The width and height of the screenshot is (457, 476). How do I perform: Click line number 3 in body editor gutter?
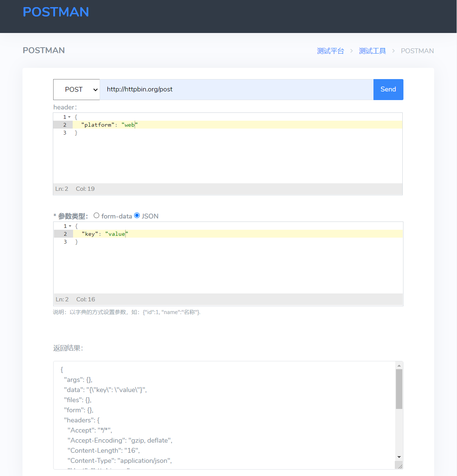[x=65, y=242]
